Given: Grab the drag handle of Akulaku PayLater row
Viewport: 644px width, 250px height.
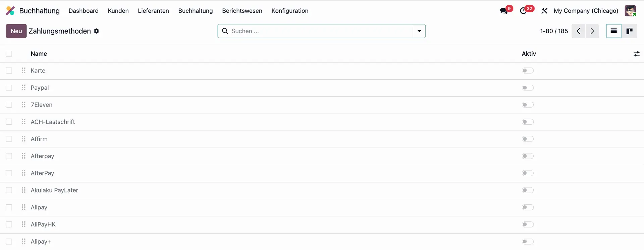Looking at the screenshot, I should [x=23, y=190].
